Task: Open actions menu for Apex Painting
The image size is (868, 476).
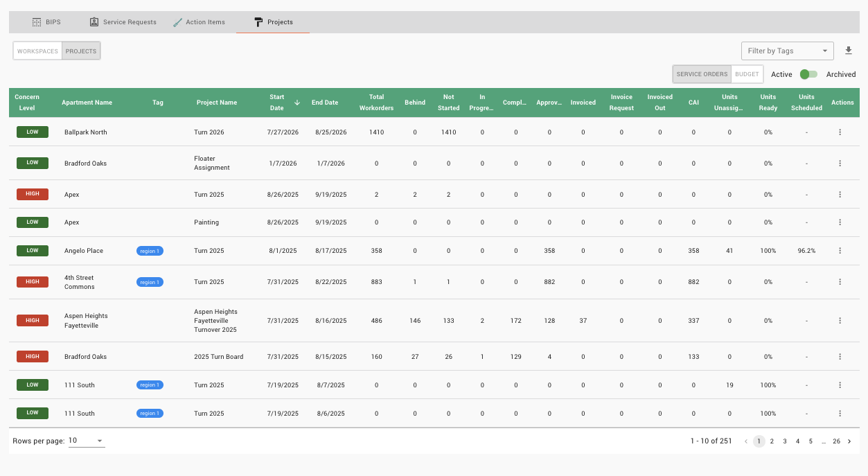Action: (840, 222)
